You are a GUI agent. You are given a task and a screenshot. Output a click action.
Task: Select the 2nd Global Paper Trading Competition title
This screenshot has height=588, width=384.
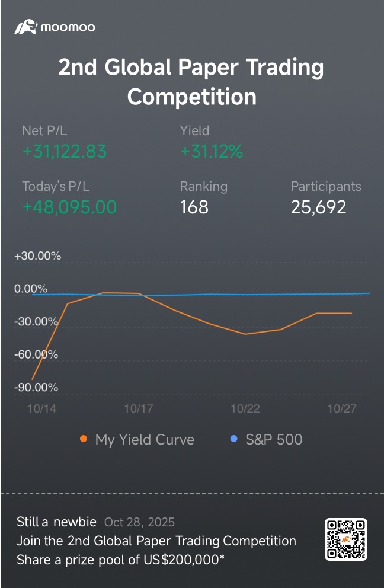(191, 82)
